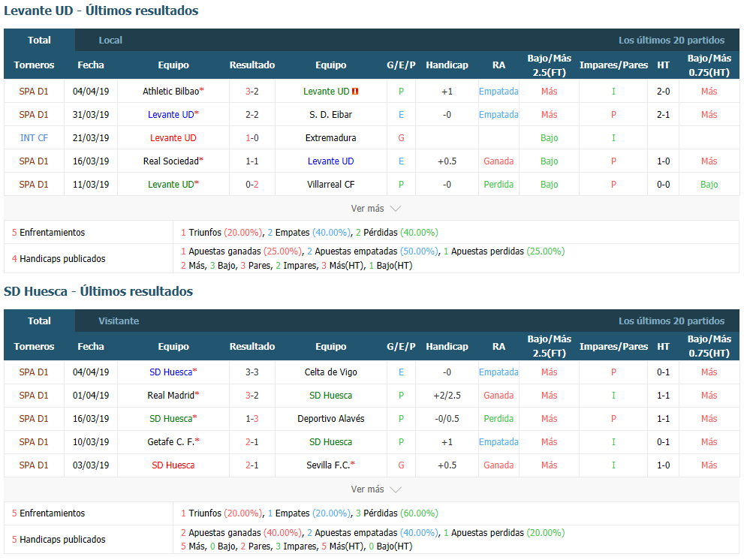This screenshot has width=744, height=560.
Task: Click the '4 Handicaps publicados' label
Action: coord(59,259)
